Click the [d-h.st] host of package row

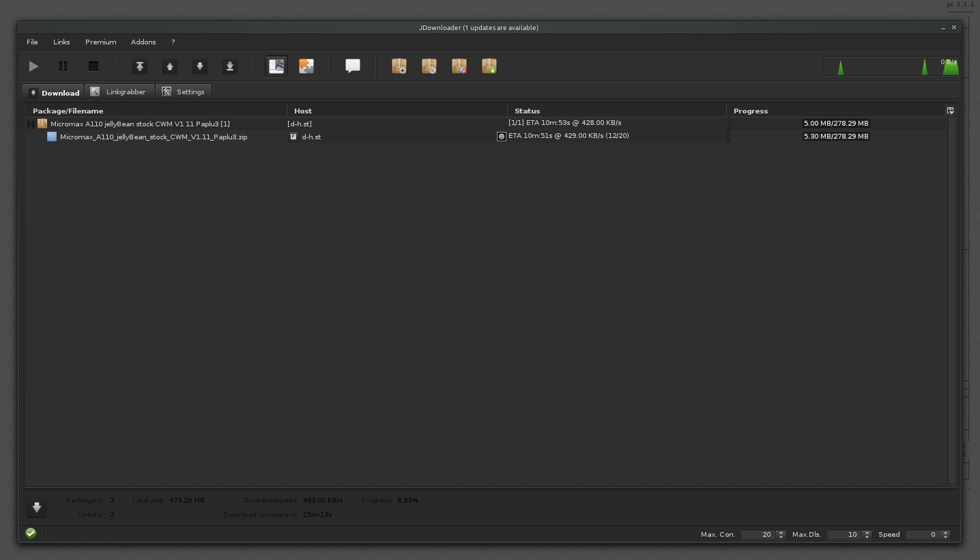coord(300,124)
